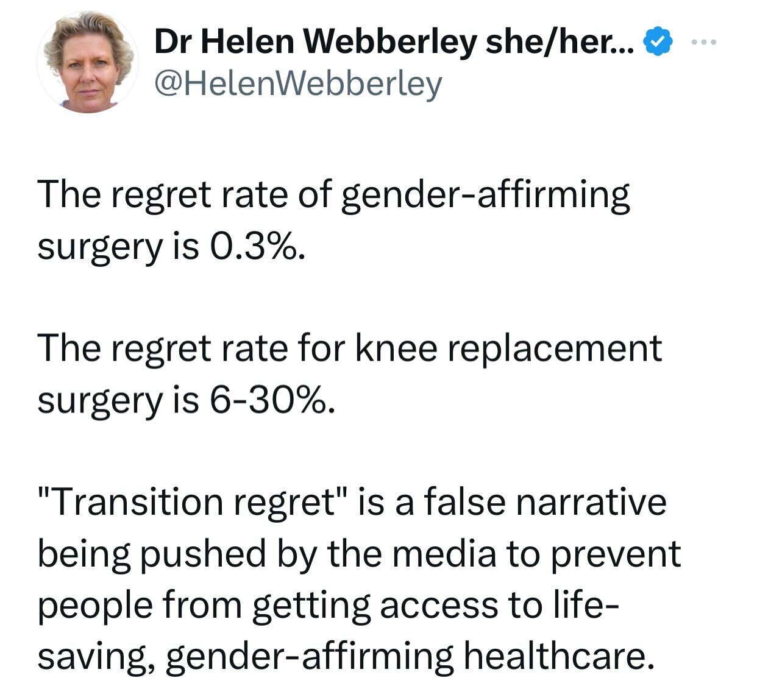
Task: Click the word healthcare ending the tweet
Action: pyautogui.click(x=554, y=656)
